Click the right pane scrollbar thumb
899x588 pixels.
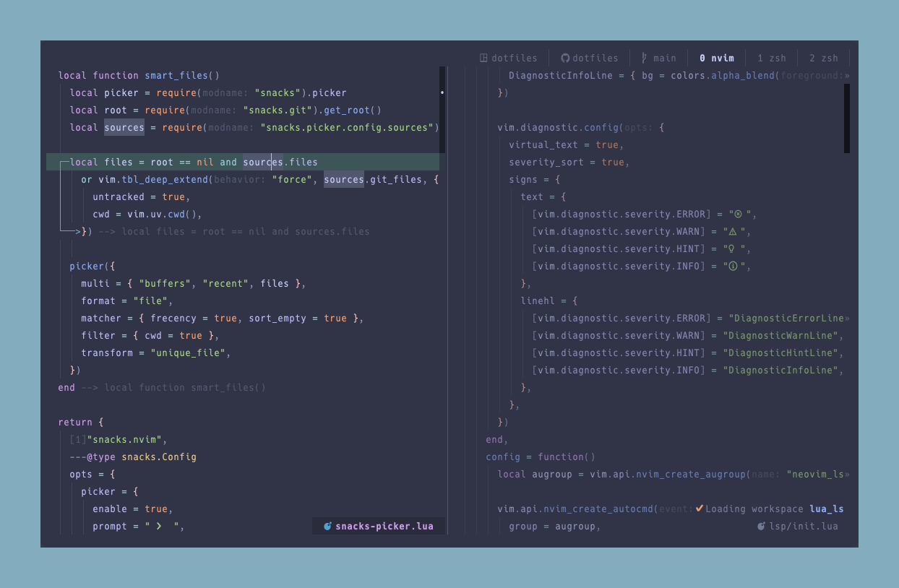click(x=847, y=118)
